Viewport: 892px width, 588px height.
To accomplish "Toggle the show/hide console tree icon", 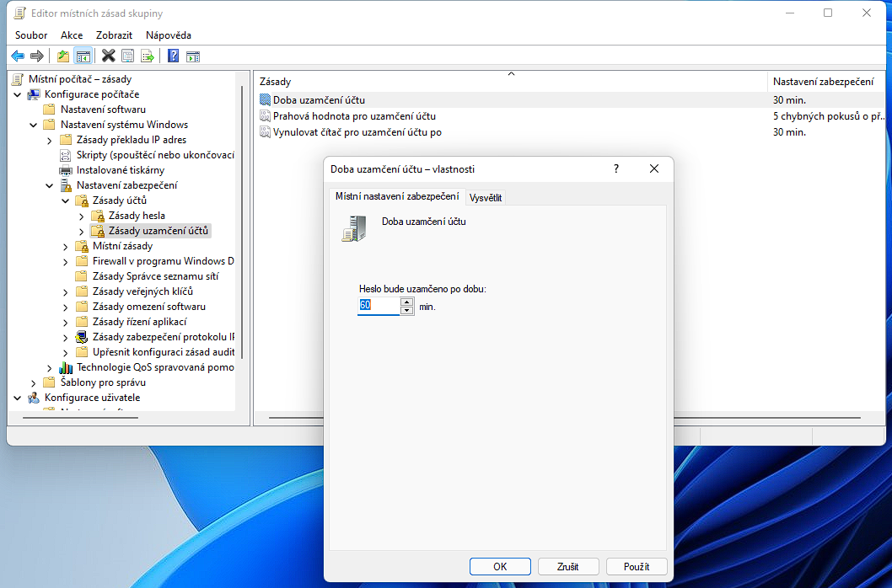I will point(83,56).
